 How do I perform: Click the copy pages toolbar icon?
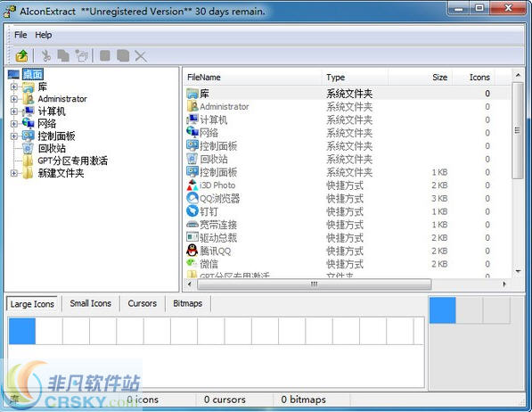click(x=63, y=55)
